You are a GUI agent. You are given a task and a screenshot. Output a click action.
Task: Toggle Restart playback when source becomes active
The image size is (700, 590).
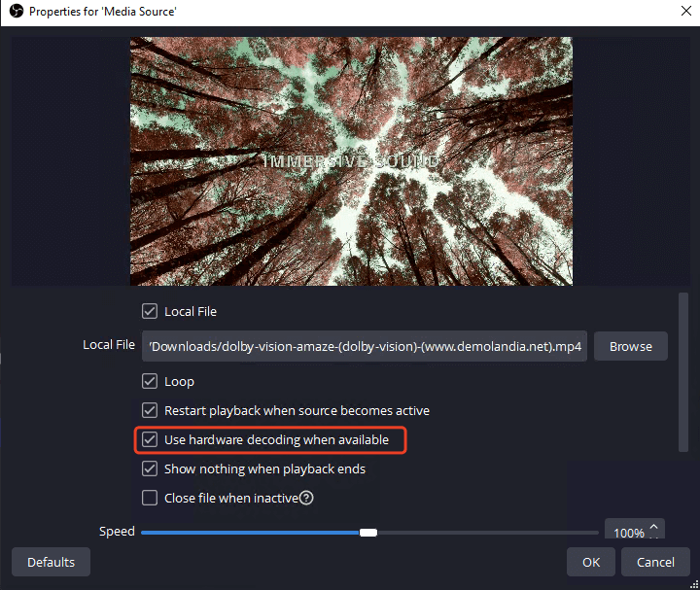point(150,411)
